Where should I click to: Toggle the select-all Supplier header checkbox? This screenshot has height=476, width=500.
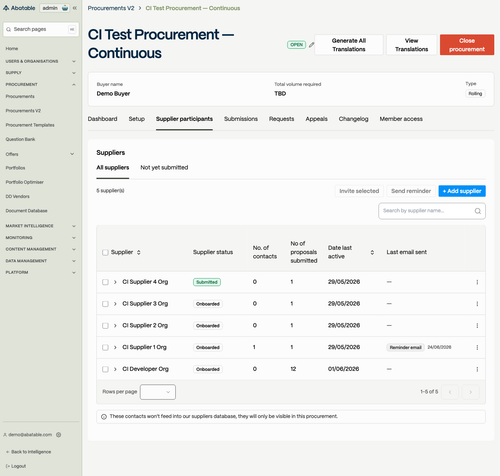pos(105,252)
